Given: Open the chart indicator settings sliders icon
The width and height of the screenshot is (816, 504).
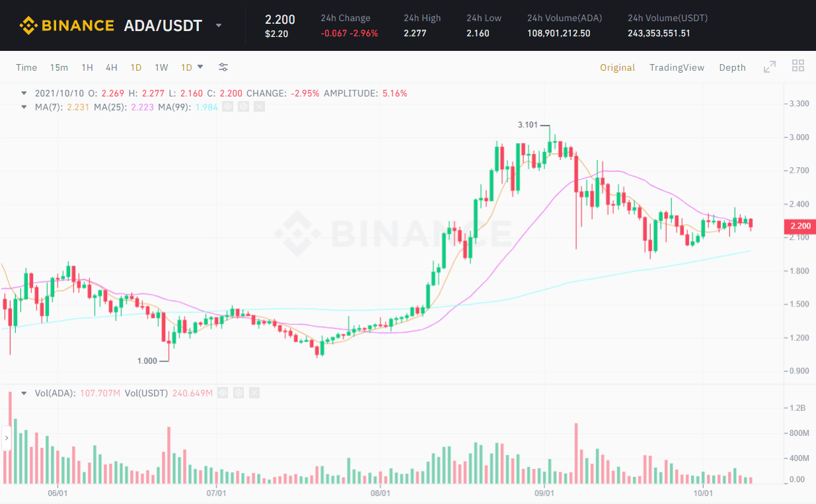Looking at the screenshot, I should tap(223, 67).
